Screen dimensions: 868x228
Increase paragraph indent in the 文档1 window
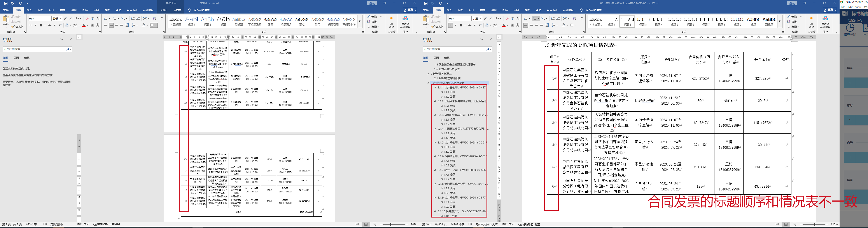tap(138, 18)
